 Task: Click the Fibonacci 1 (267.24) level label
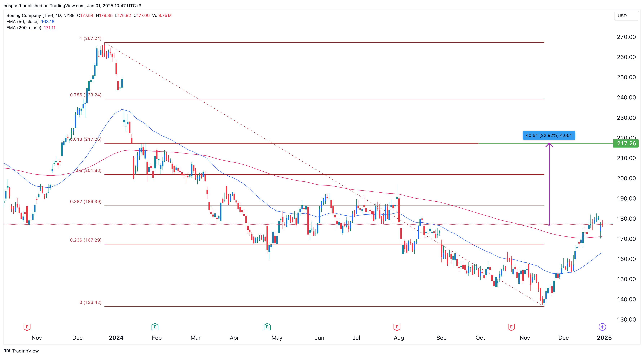click(x=90, y=38)
